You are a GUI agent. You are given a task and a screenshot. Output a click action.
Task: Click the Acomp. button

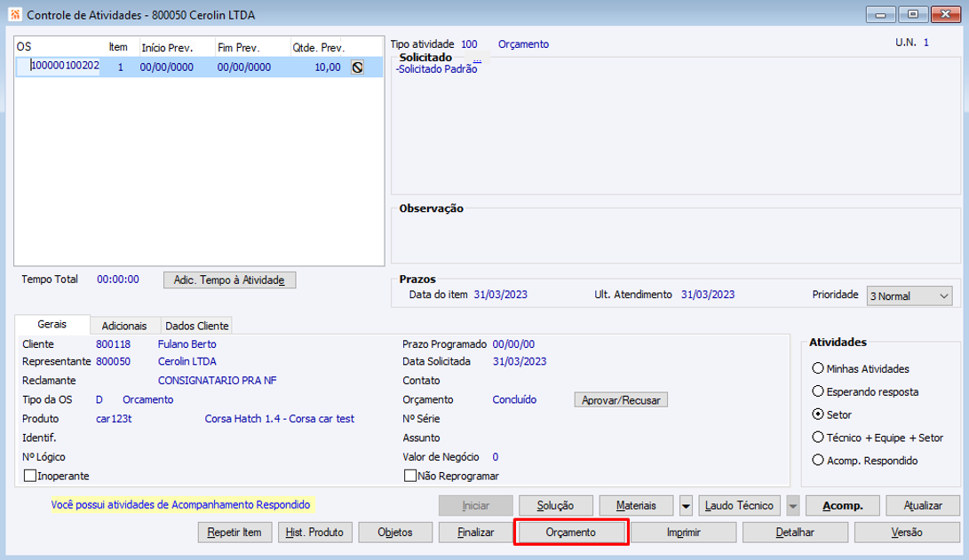(x=842, y=506)
